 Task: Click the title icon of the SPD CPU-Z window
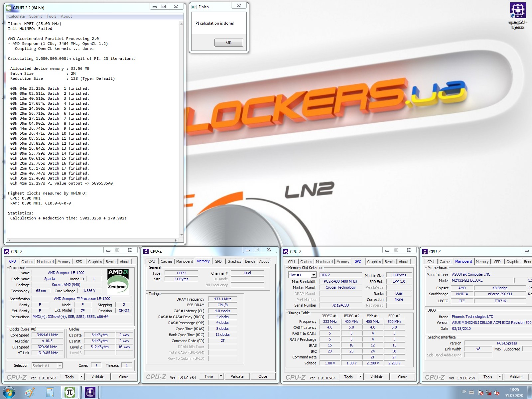pyautogui.click(x=286, y=252)
